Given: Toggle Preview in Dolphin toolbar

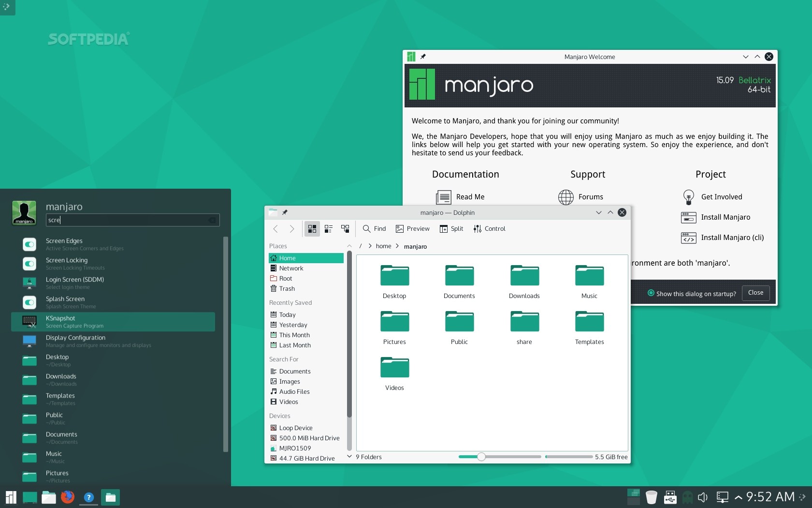Looking at the screenshot, I should (412, 229).
